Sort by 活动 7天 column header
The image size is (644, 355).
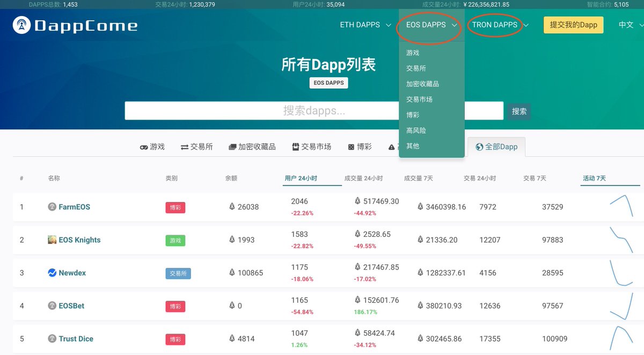(x=595, y=178)
